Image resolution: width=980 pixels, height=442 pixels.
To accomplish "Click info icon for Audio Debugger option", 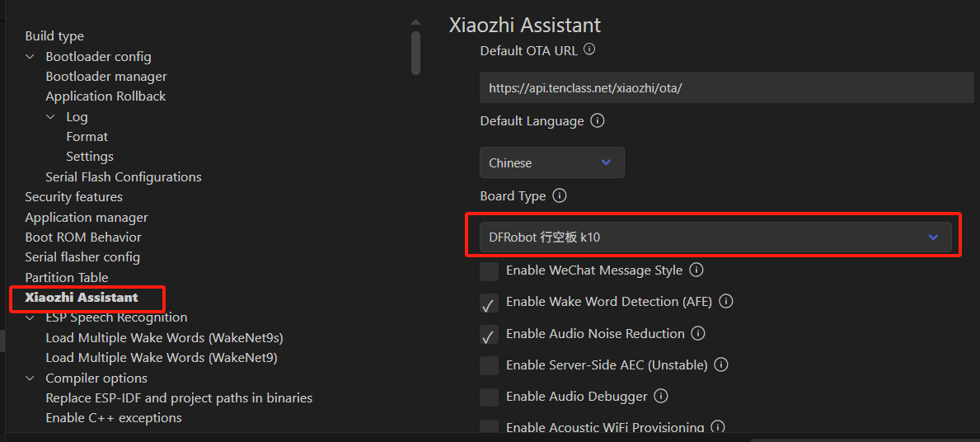I will point(661,397).
